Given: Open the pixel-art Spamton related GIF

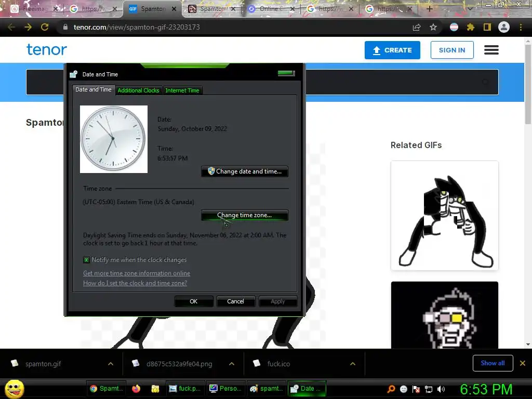Looking at the screenshot, I should point(445,315).
